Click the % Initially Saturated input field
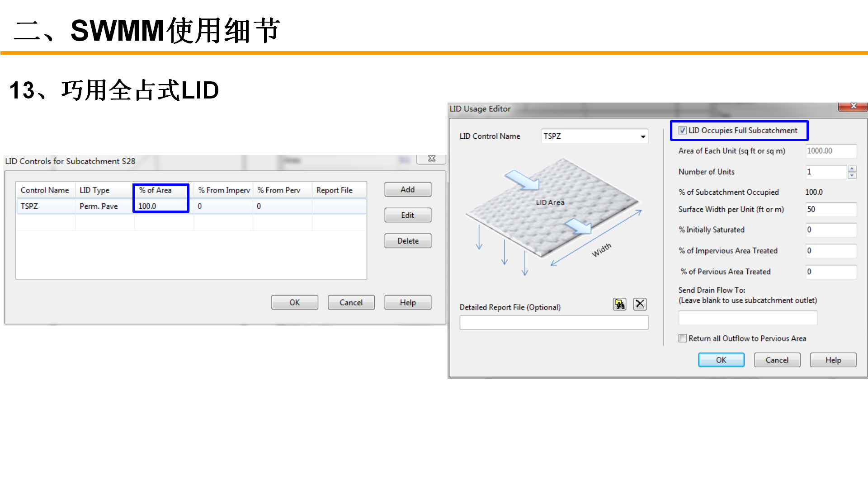Image resolution: width=868 pixels, height=488 pixels. (830, 230)
